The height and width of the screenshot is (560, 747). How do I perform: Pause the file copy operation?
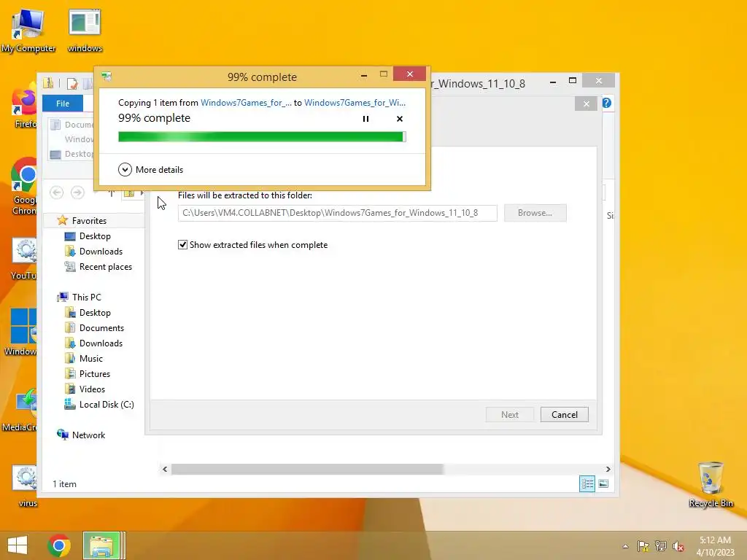[365, 119]
